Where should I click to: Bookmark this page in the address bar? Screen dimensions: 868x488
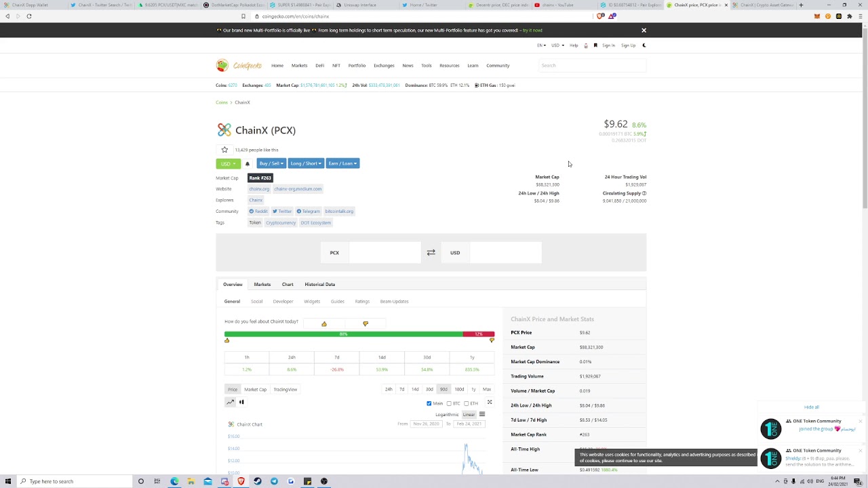click(x=243, y=16)
